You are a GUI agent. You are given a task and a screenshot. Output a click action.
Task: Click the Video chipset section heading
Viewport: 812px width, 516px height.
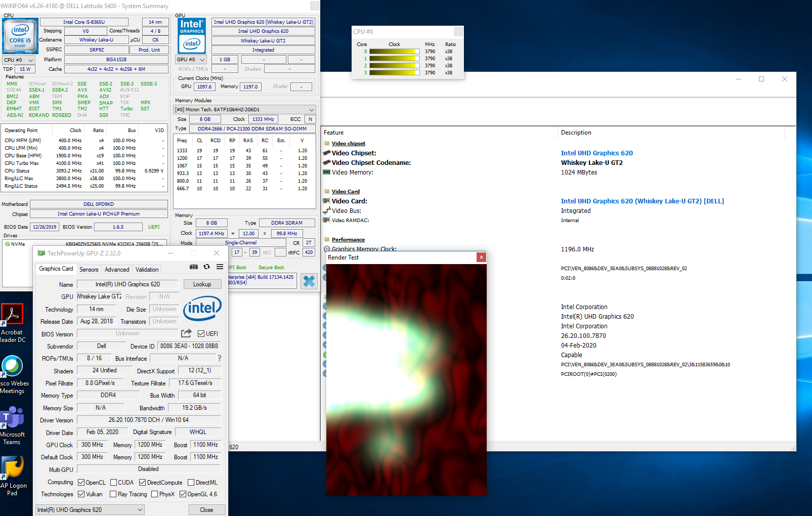tap(349, 143)
